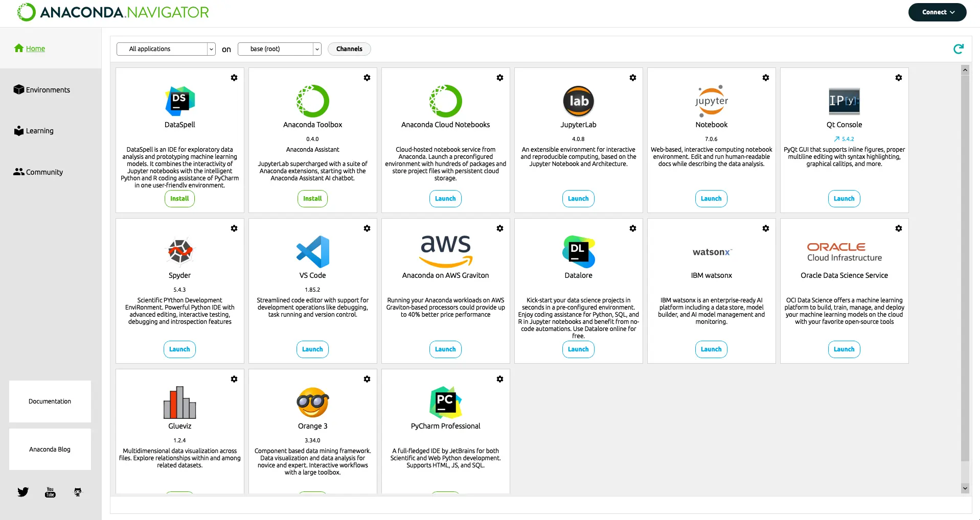Open gear menu on JupyterLab card

[x=633, y=78]
